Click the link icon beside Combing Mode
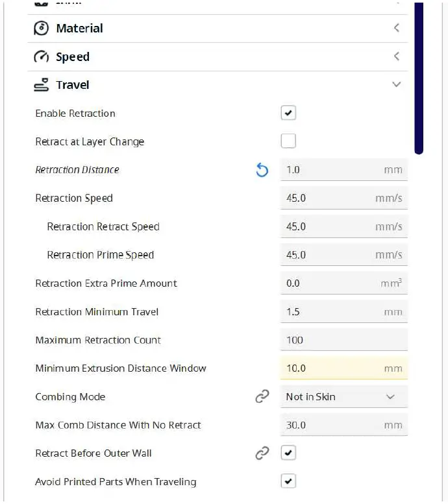Image resolution: width=448 pixels, height=504 pixels. tap(262, 397)
